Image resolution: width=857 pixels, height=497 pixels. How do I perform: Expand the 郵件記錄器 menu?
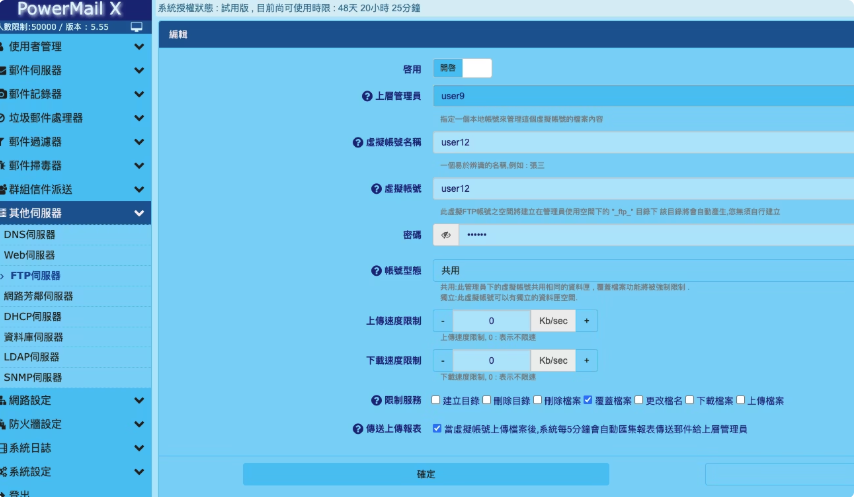(75, 94)
